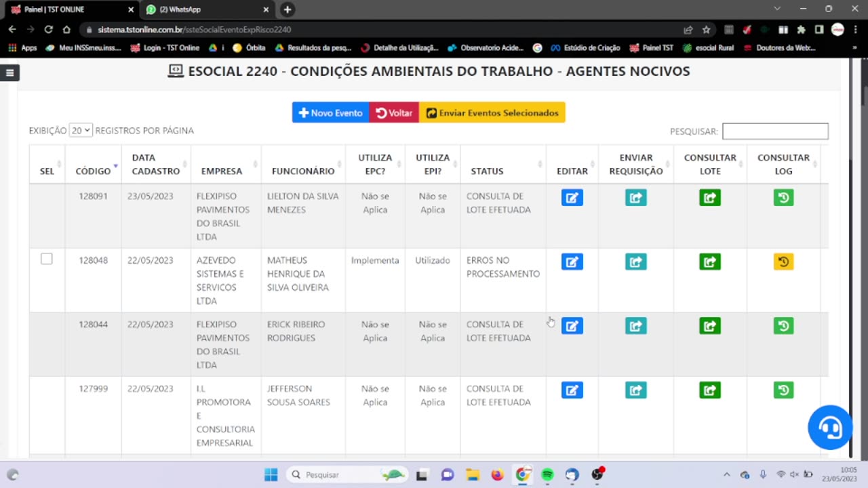Open Doutores da Web bookmark
This screenshot has width=868, height=488.
[x=779, y=48]
